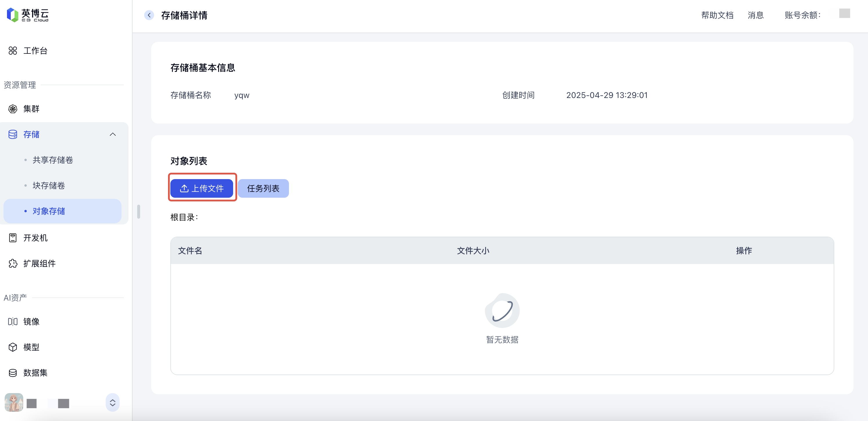
Task: Click the 数据集 database icon
Action: (x=13, y=373)
